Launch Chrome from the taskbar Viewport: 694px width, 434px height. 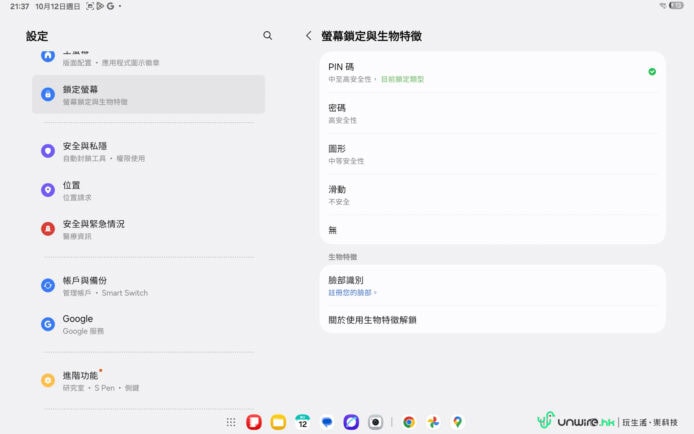409,422
